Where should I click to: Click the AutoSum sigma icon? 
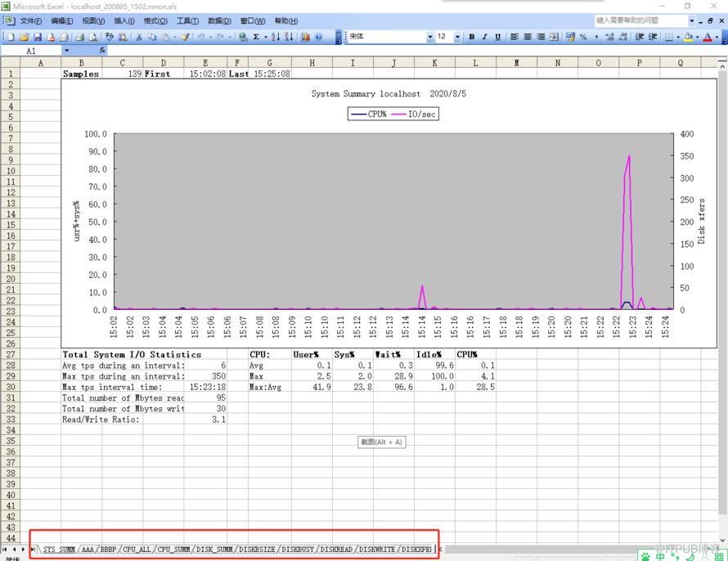click(256, 37)
